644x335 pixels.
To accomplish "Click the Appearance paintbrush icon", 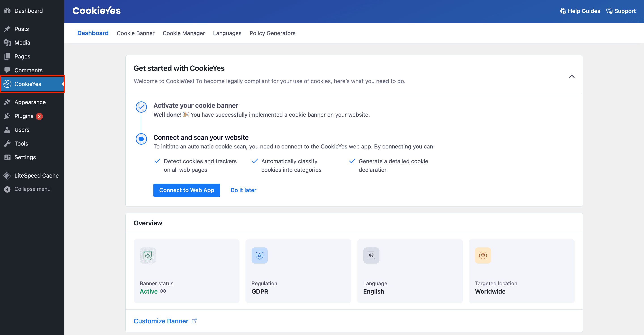I will (7, 102).
